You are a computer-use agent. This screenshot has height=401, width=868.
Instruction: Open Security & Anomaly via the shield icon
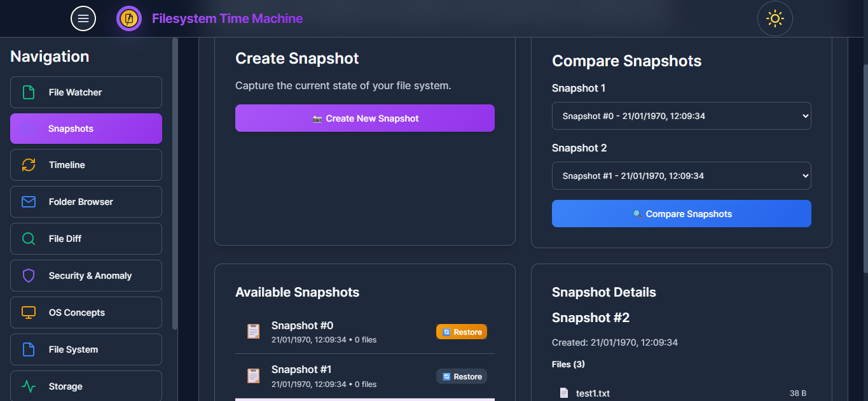pyautogui.click(x=27, y=275)
